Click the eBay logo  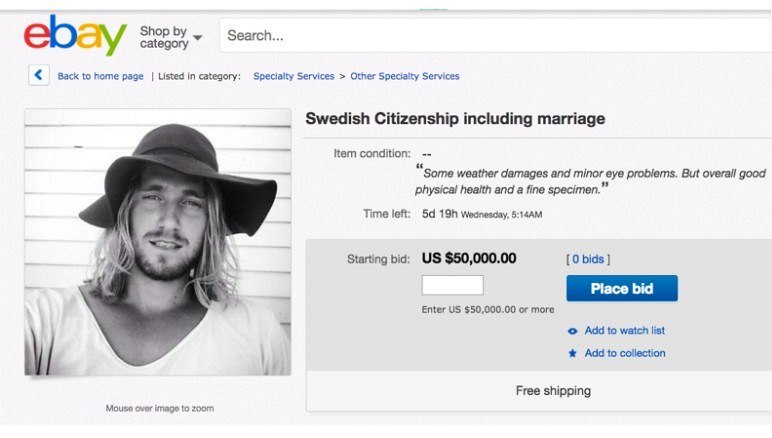[75, 36]
